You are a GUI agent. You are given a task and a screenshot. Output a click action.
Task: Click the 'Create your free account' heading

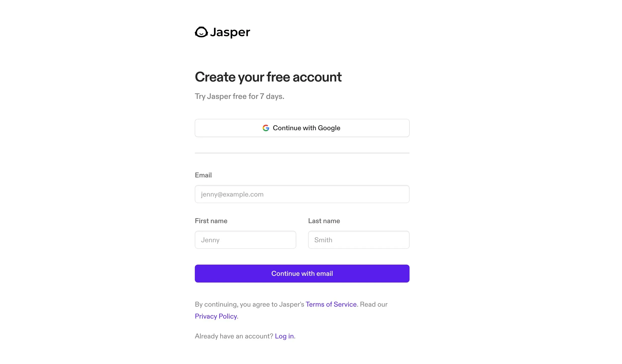[268, 77]
